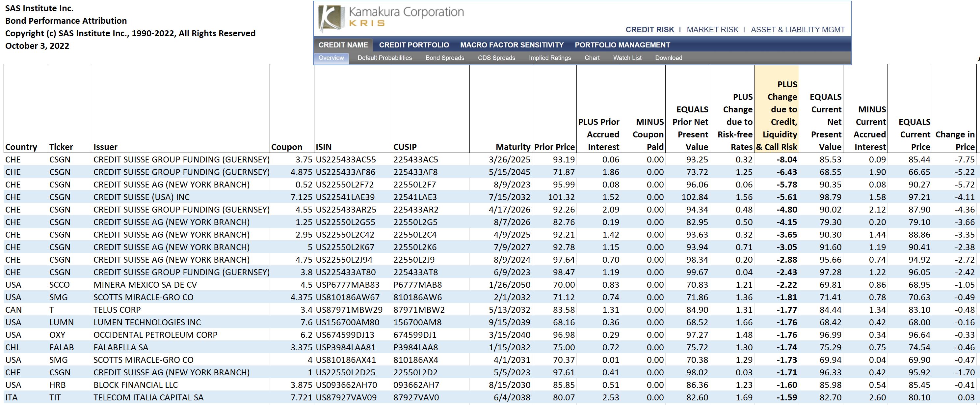This screenshot has height=405, width=980.
Task: Open the Watch List sub-tab
Action: point(627,58)
